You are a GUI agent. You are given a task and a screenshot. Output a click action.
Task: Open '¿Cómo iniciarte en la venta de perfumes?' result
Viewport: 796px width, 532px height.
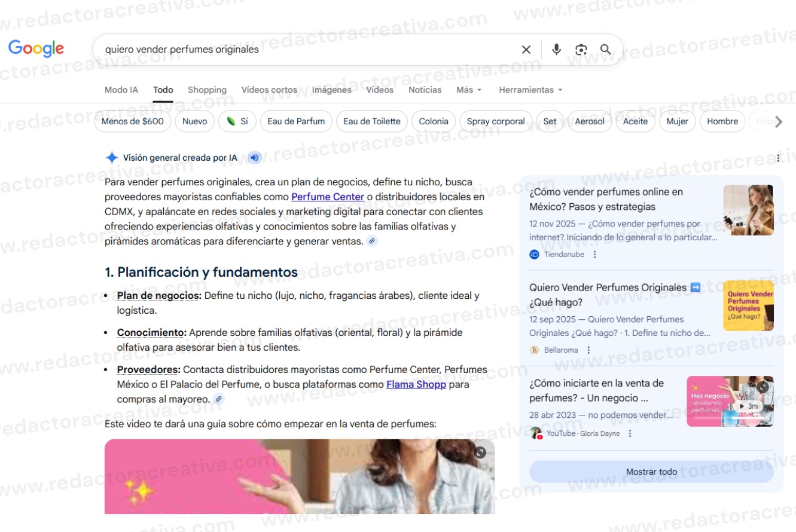point(597,390)
